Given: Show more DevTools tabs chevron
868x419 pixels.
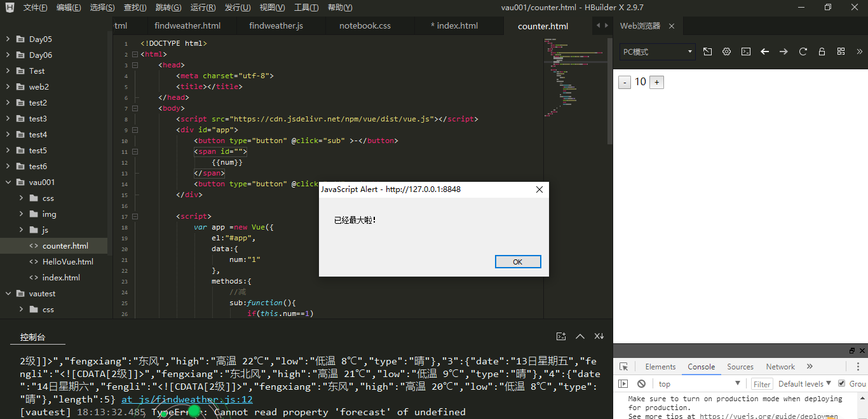Looking at the screenshot, I should (x=810, y=367).
